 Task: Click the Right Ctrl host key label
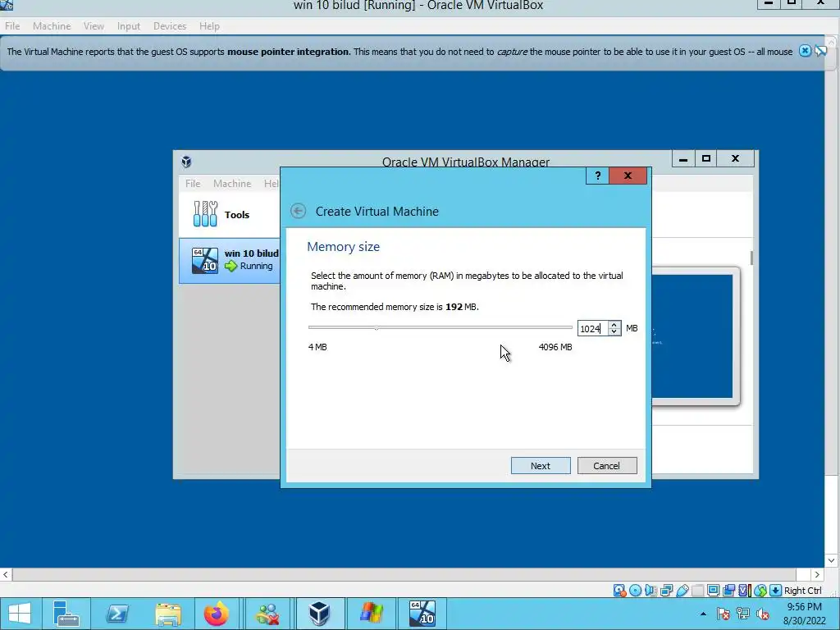[802, 591]
